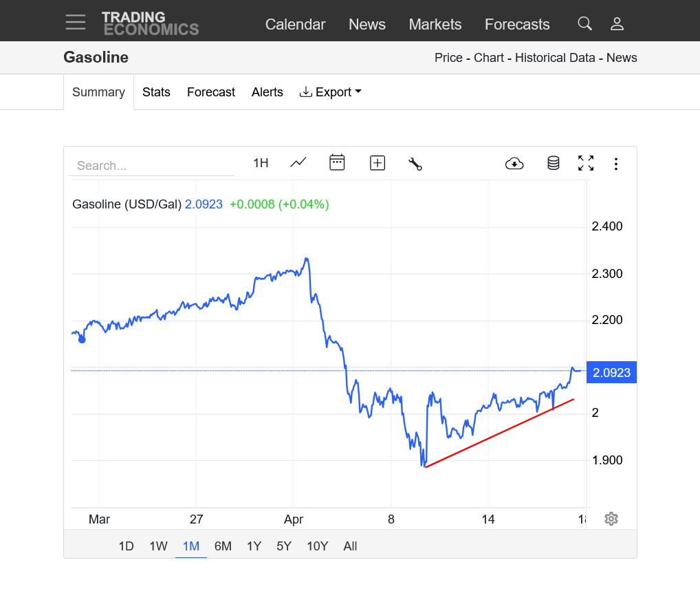Expand the Export dropdown
This screenshot has width=700, height=613.
coord(331,92)
